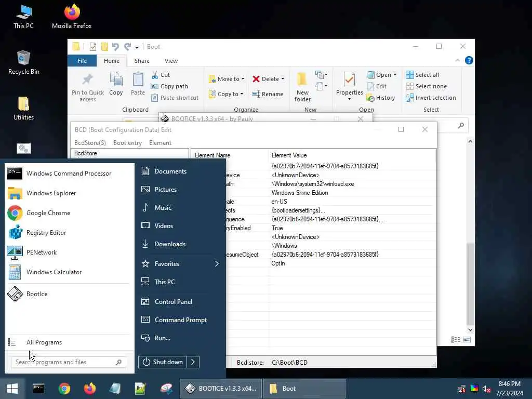Open explorer help question mark icon
Viewport: 532px width, 399px height.
point(469,60)
